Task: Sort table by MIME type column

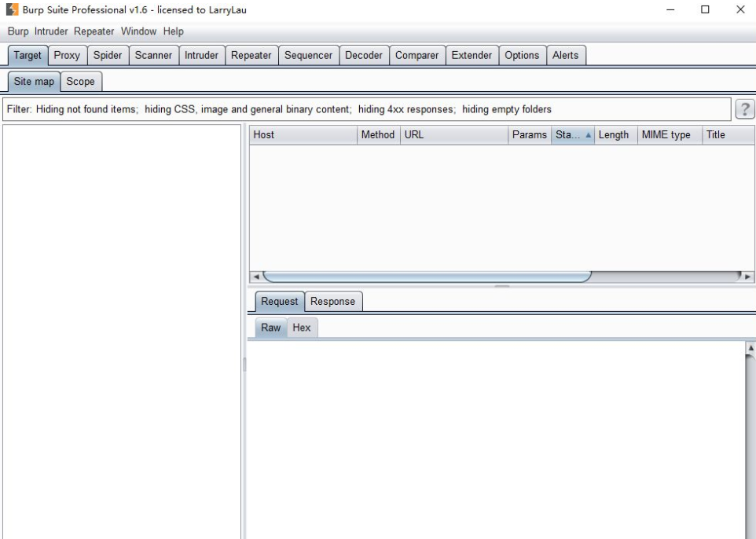Action: 670,135
